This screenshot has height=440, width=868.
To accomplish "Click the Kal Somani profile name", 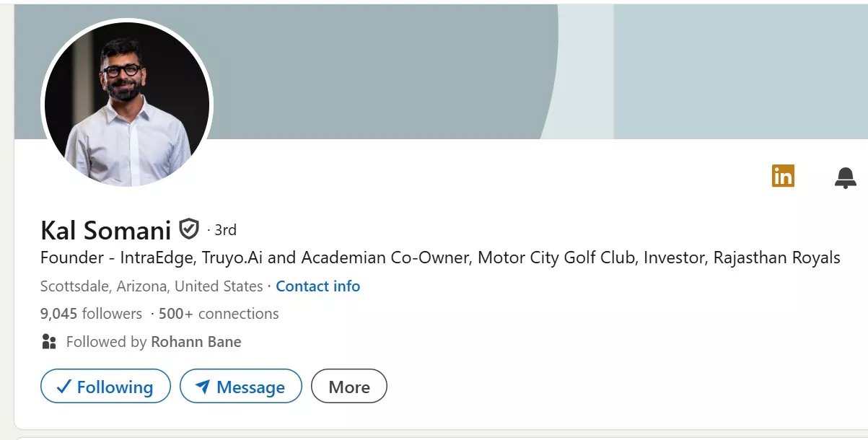I will click(105, 230).
